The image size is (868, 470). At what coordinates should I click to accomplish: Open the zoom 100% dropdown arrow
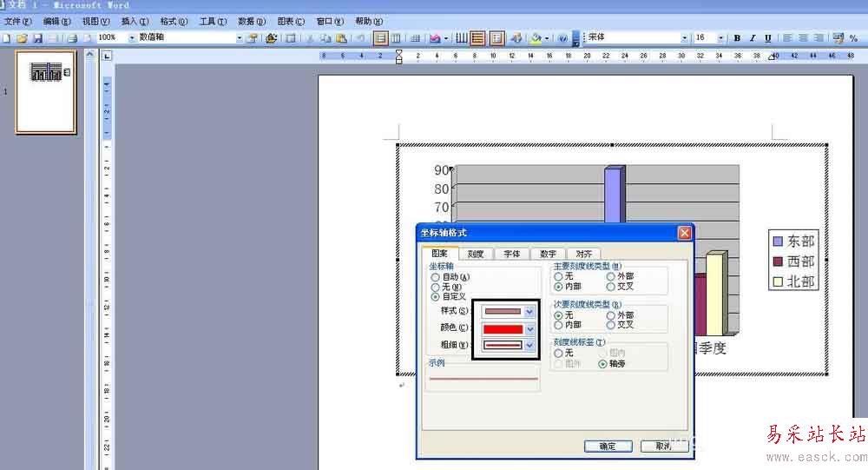pos(132,37)
